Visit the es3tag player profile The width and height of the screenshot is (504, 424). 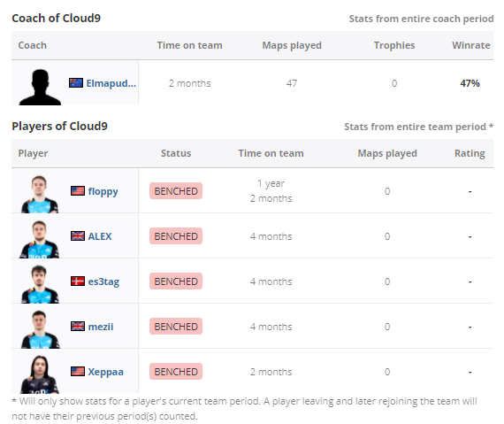pos(103,281)
